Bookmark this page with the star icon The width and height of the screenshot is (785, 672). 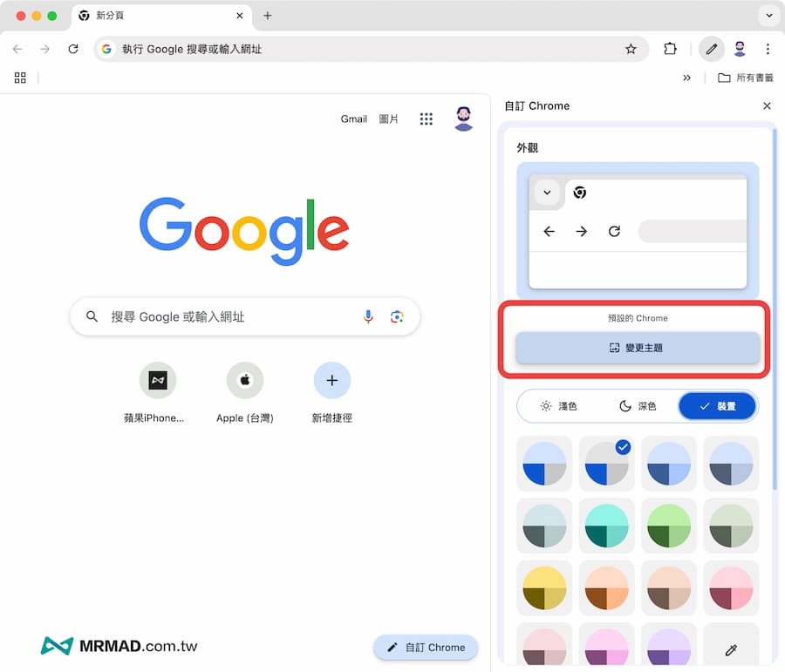tap(631, 49)
